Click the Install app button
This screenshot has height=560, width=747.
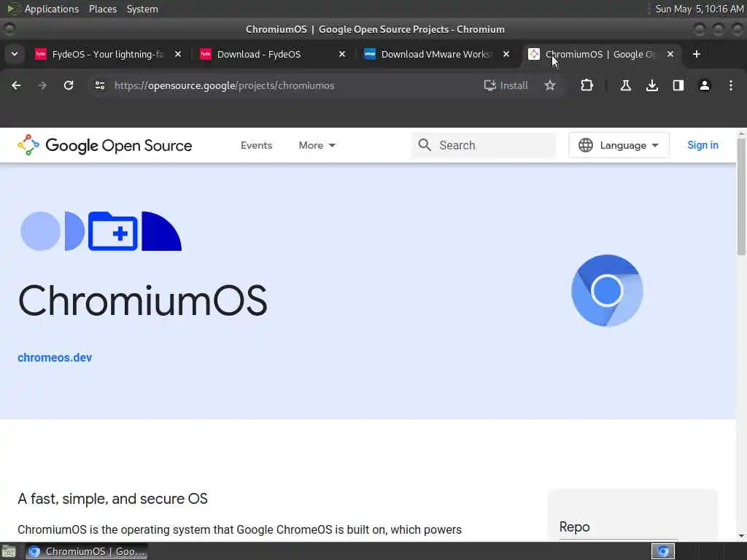(x=506, y=86)
